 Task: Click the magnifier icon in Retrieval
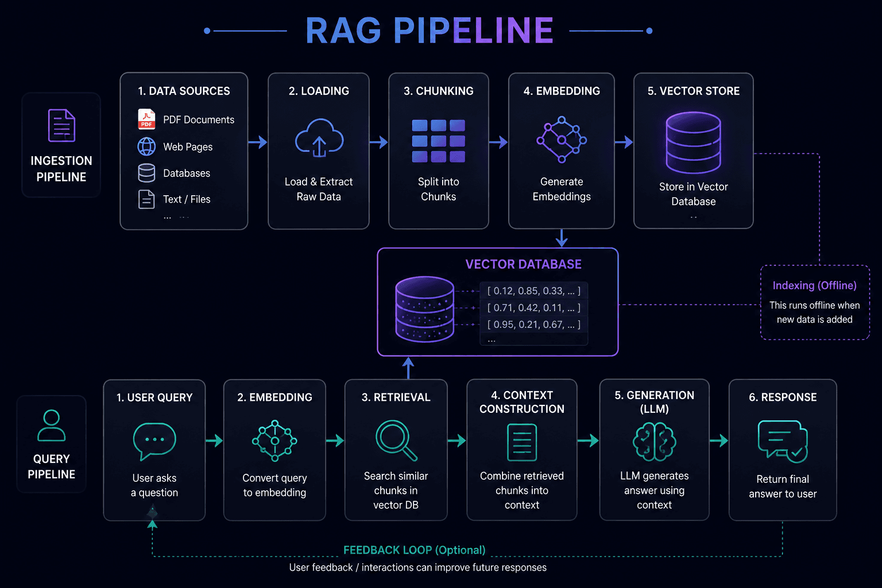point(396,440)
